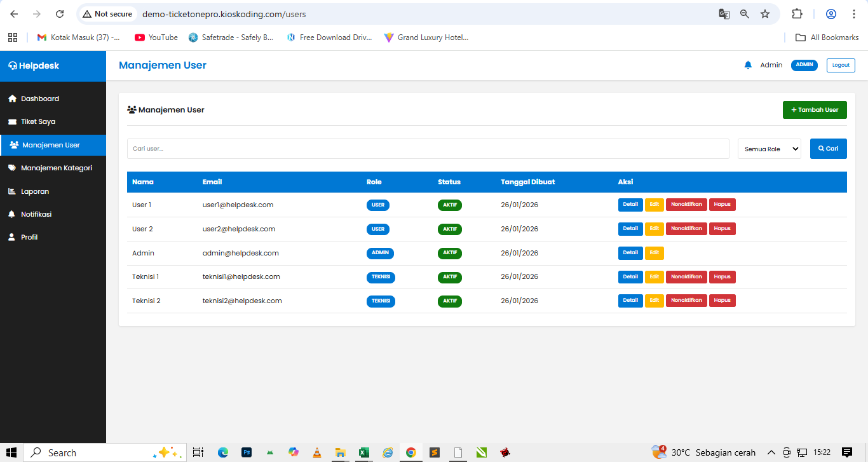This screenshot has width=868, height=462.
Task: Open the Profil page
Action: [31, 237]
